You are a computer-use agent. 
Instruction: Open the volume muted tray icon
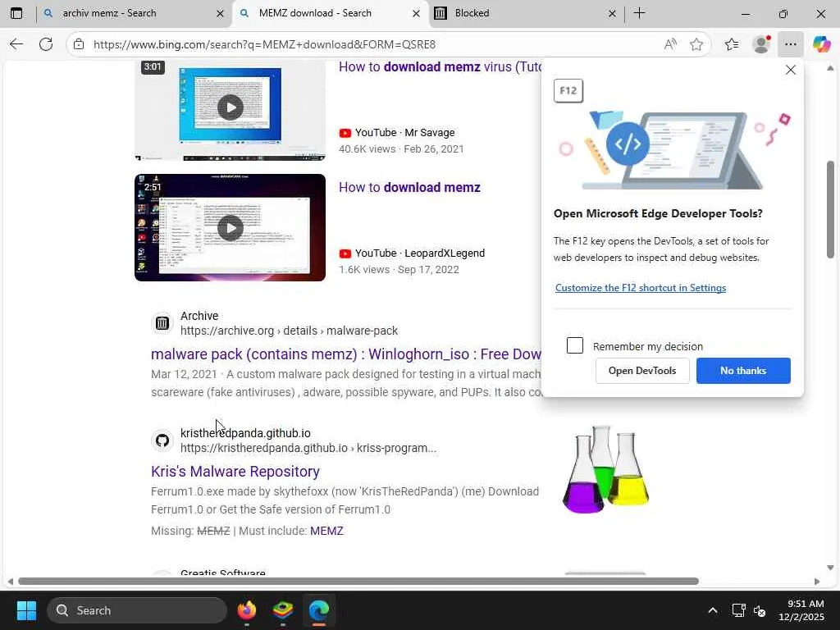point(760,610)
